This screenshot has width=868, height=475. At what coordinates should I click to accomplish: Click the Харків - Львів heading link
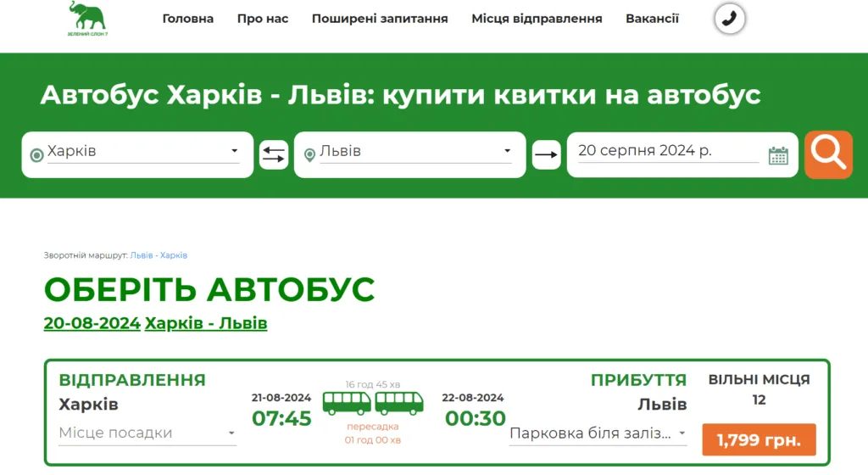point(206,323)
